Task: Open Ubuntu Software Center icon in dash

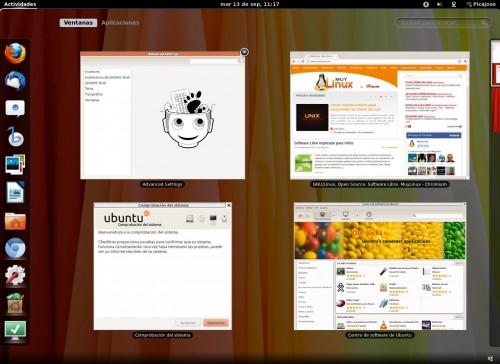Action: (x=15, y=303)
